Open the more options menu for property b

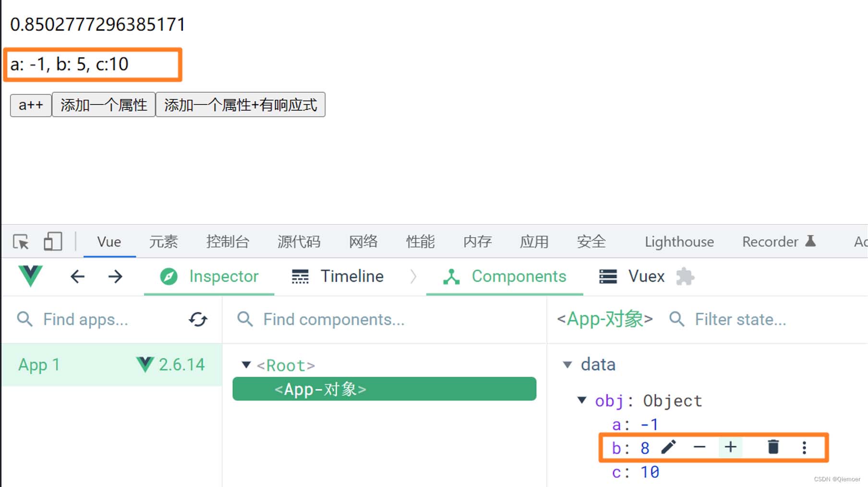(804, 447)
